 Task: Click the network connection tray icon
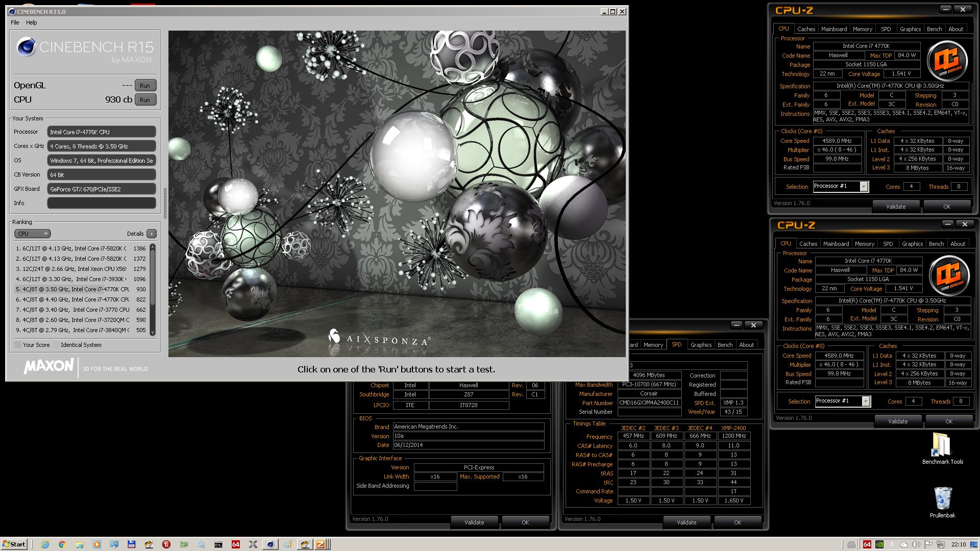pyautogui.click(x=941, y=544)
